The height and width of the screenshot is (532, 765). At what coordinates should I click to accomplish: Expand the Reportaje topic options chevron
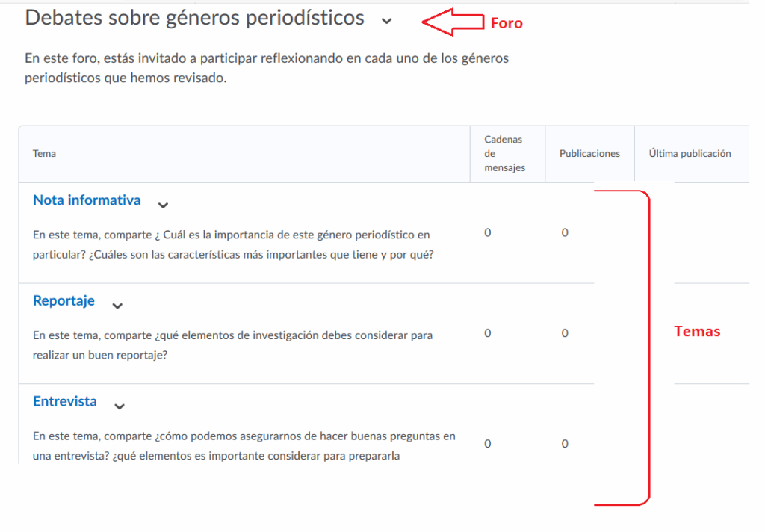(117, 305)
